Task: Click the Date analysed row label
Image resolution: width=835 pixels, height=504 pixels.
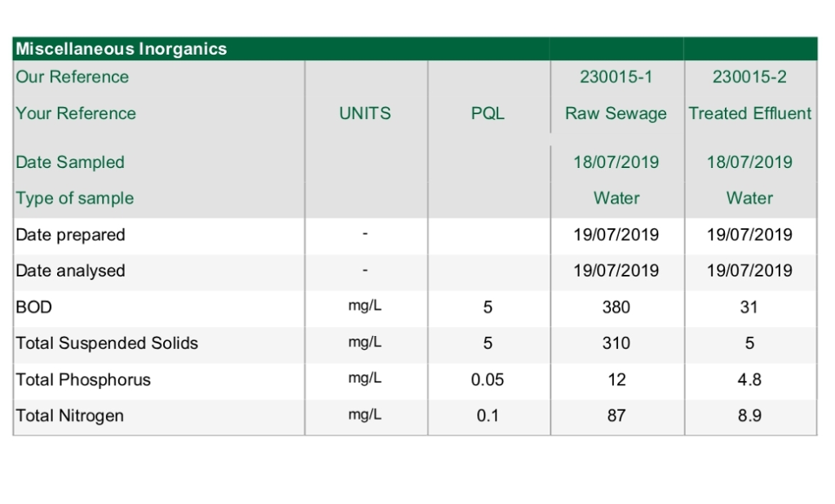Action: (71, 271)
